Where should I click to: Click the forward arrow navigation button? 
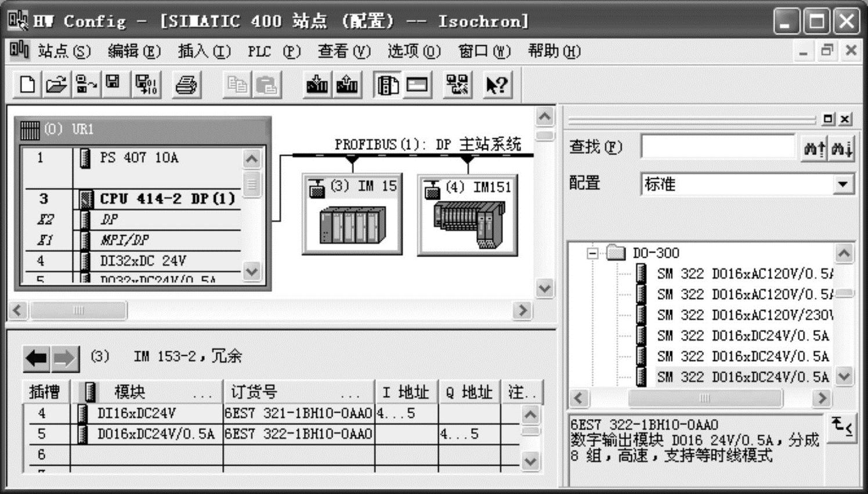(64, 358)
